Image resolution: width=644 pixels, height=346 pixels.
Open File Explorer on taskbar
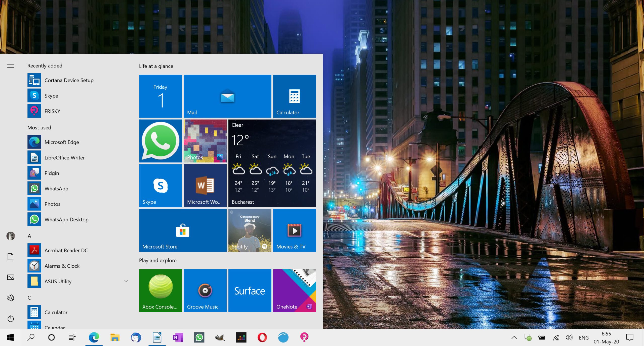tap(115, 337)
